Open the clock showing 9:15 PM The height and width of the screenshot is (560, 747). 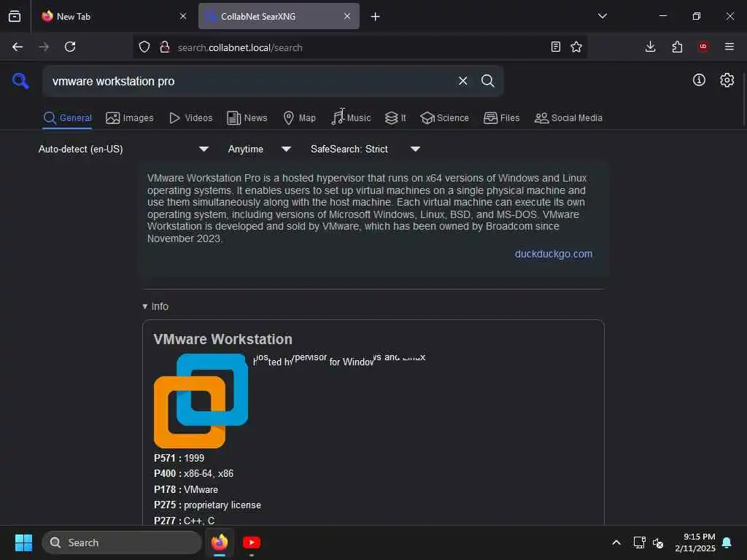click(x=695, y=542)
